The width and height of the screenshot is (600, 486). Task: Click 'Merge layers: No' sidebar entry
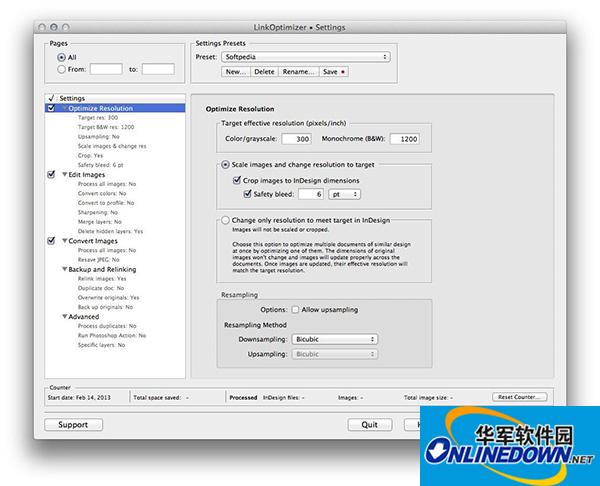pos(99,222)
